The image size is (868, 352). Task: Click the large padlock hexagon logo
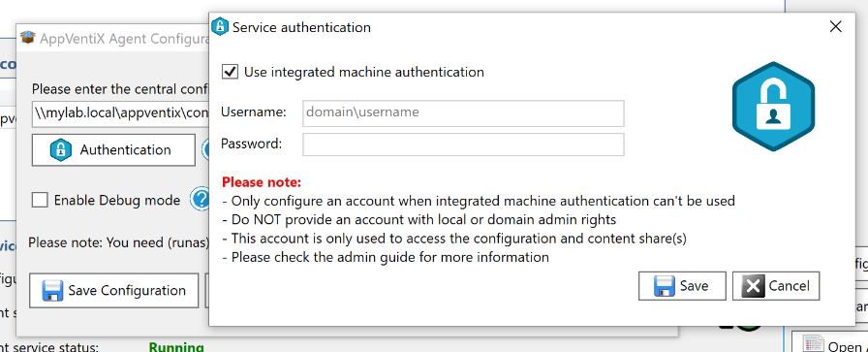773,107
